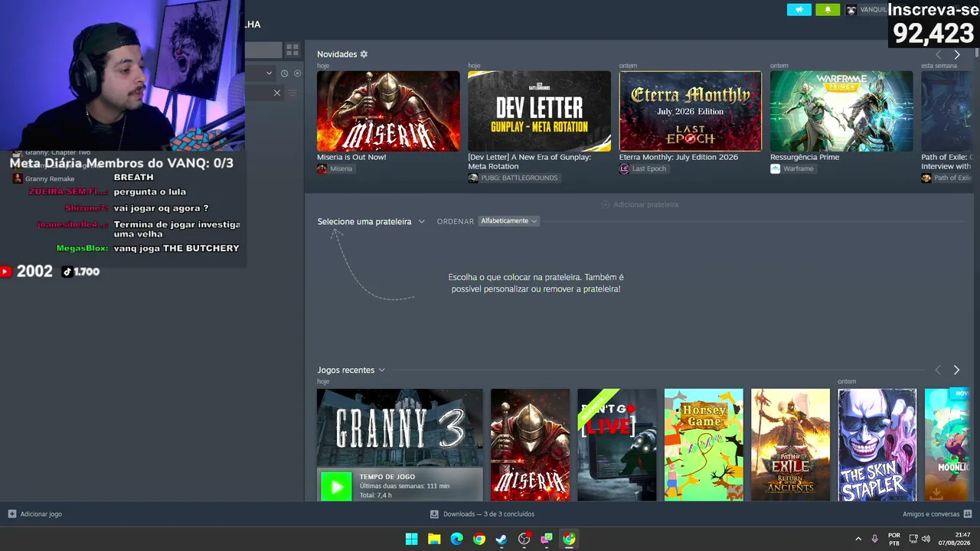Open the green notifications bell
The image size is (980, 551).
point(828,10)
